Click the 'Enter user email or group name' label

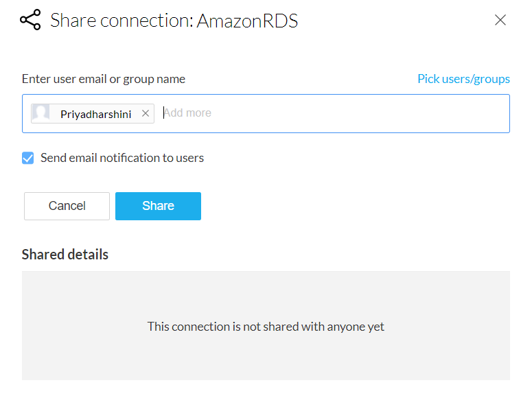[x=104, y=79]
